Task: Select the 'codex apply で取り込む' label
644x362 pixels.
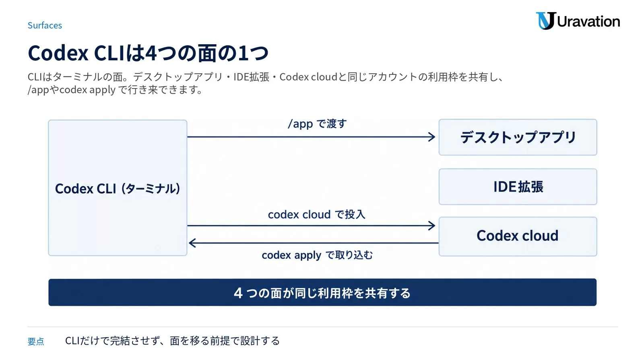Action: tap(317, 255)
